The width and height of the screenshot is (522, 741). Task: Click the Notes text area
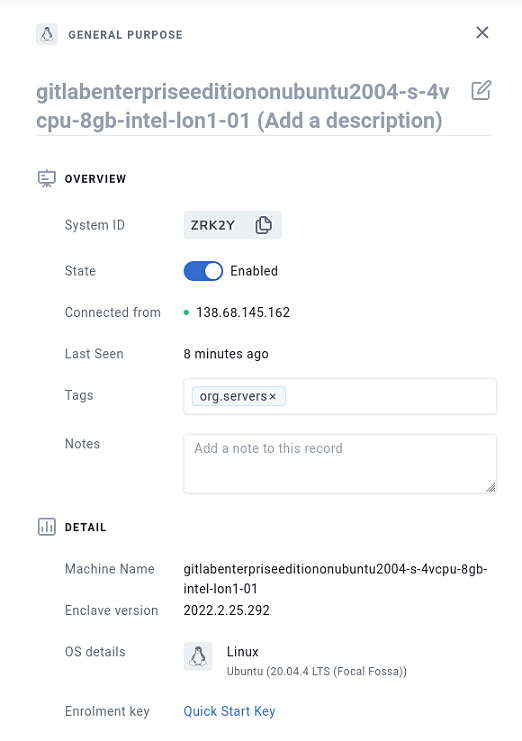(x=340, y=464)
